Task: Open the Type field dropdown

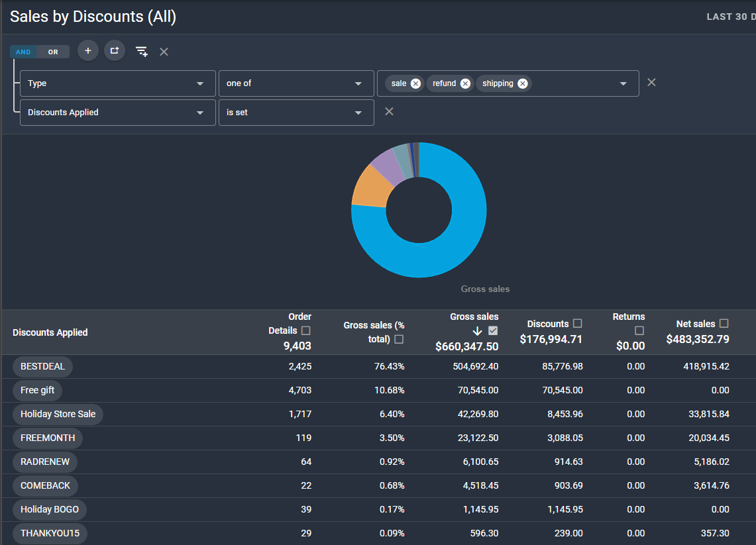Action: click(x=118, y=83)
